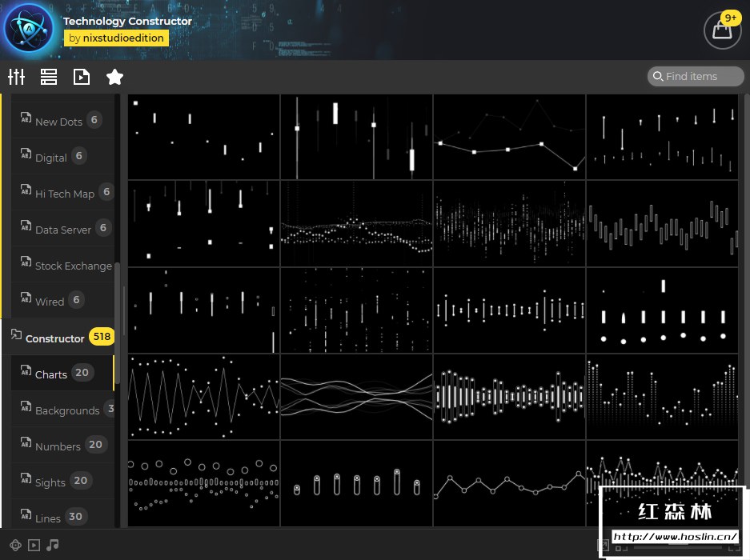The width and height of the screenshot is (750, 560).
Task: Toggle the music note sound icon
Action: 53,545
